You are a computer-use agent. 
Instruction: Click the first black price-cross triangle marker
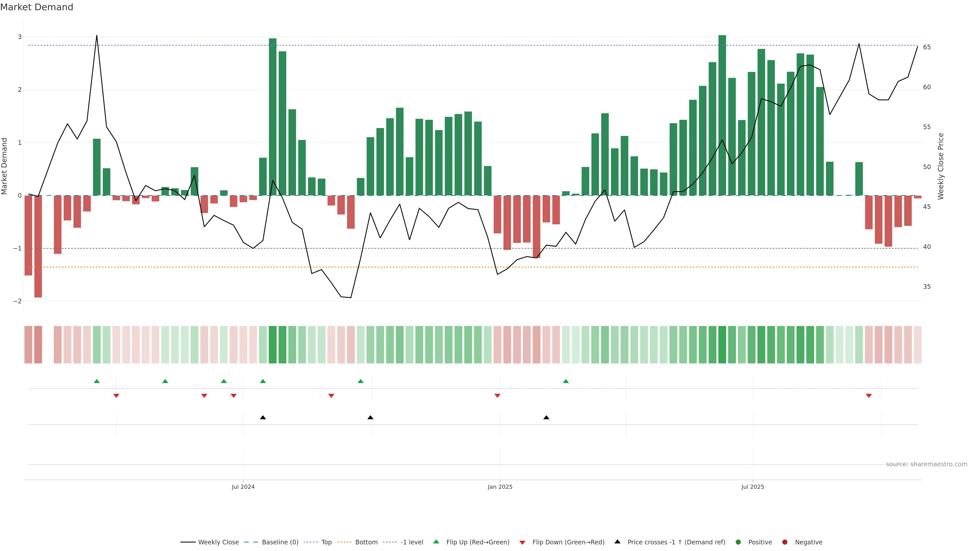click(x=263, y=418)
